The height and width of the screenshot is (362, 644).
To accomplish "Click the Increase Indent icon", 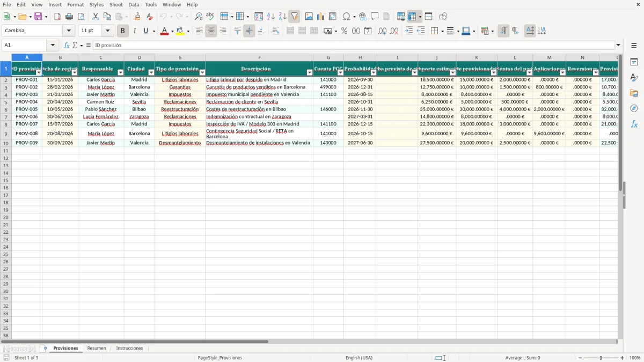I will 409,31.
